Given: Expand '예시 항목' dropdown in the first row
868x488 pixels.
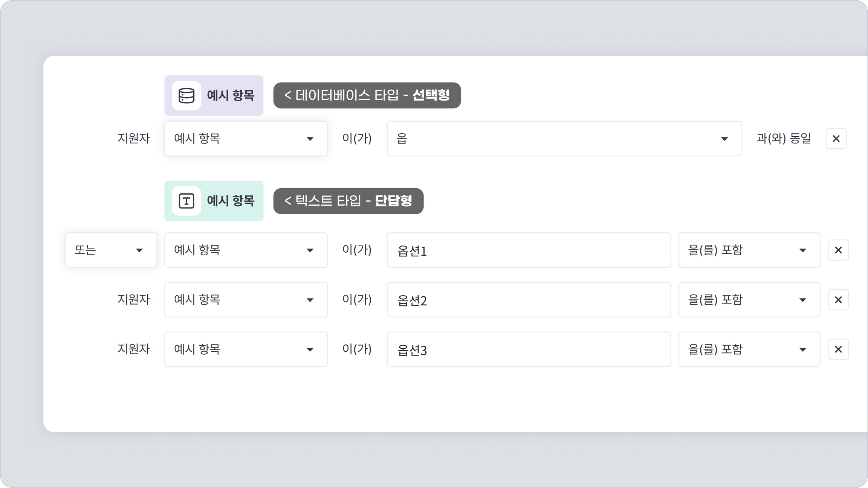Looking at the screenshot, I should [246, 139].
